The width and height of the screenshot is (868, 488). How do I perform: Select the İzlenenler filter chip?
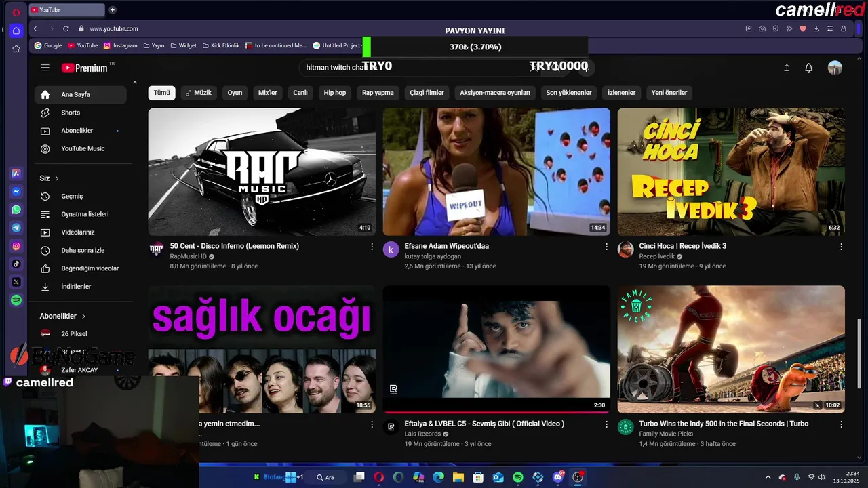click(x=622, y=93)
